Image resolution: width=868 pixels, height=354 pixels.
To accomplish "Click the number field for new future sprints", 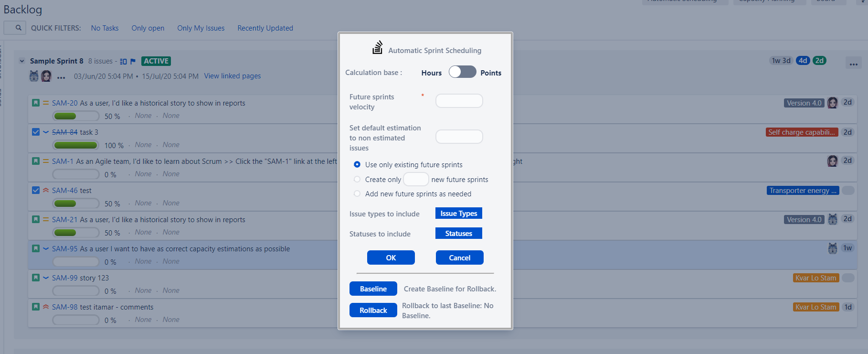I will (x=416, y=179).
